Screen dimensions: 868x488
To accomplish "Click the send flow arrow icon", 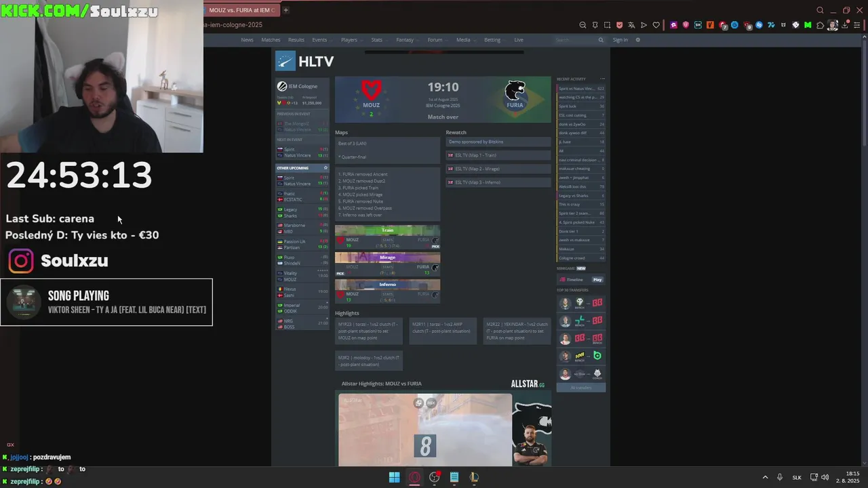I will pos(644,25).
